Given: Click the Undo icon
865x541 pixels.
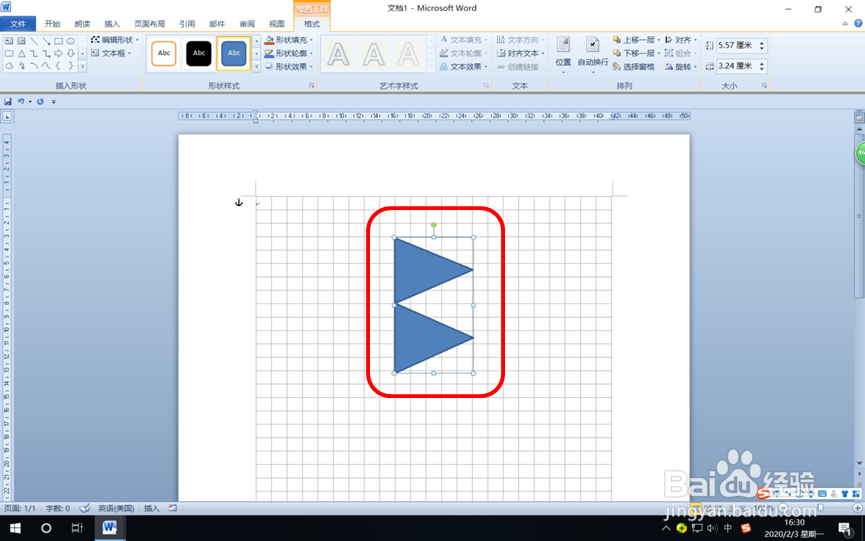Looking at the screenshot, I should (21, 101).
